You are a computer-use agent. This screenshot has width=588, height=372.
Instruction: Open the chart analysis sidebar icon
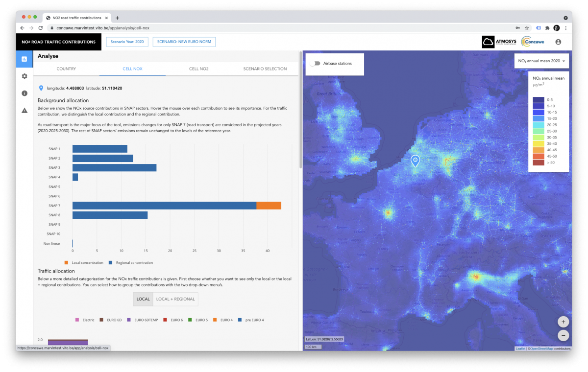coord(24,59)
